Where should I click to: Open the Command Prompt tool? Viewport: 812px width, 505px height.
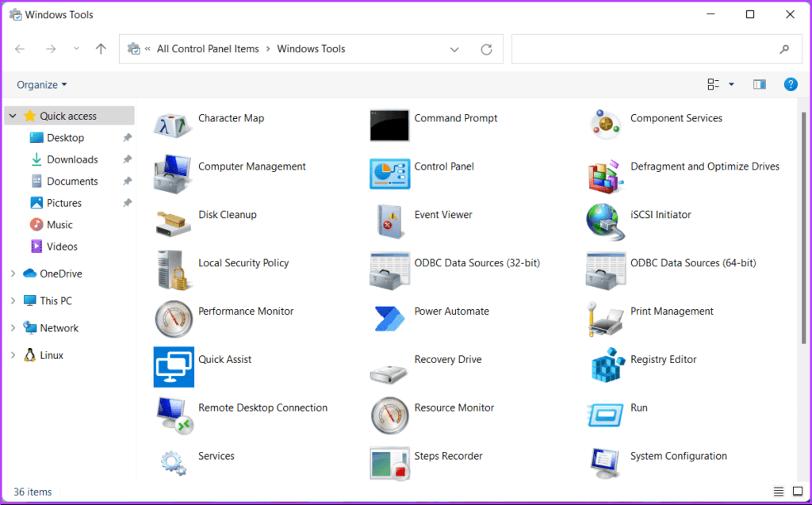click(456, 117)
